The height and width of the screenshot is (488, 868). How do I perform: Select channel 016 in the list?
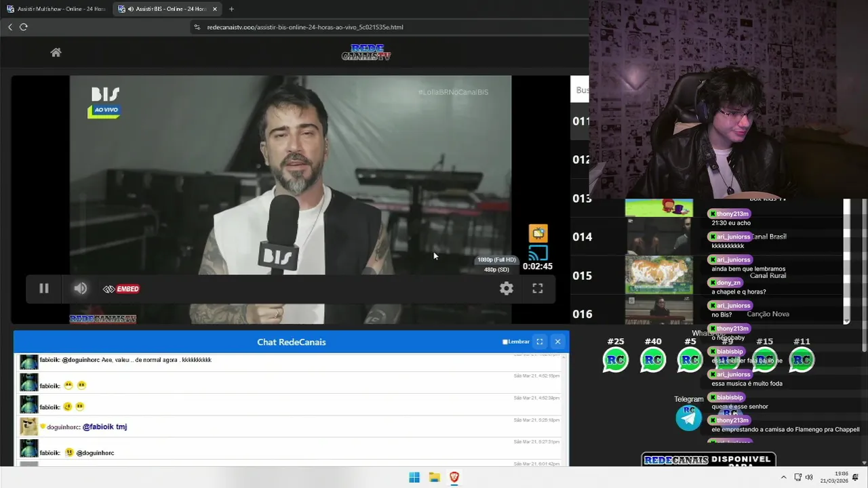click(582, 314)
